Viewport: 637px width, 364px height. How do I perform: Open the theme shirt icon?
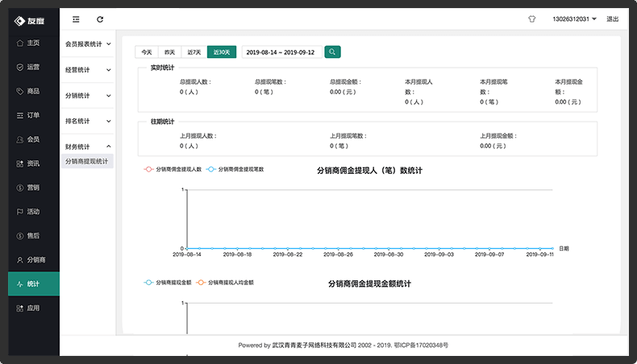tap(532, 19)
